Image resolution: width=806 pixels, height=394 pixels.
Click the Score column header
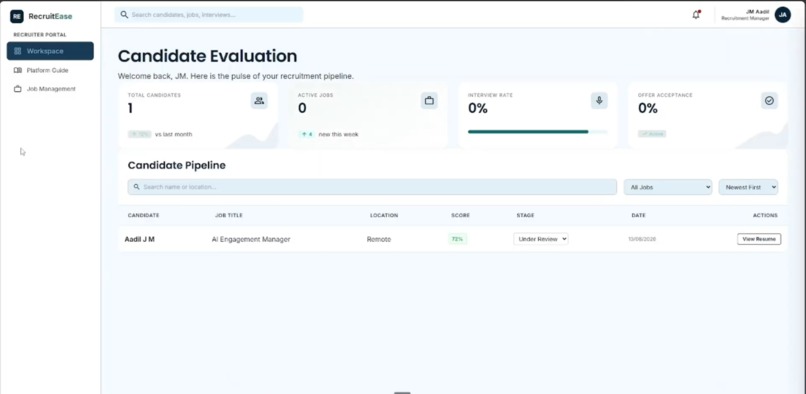(461, 216)
